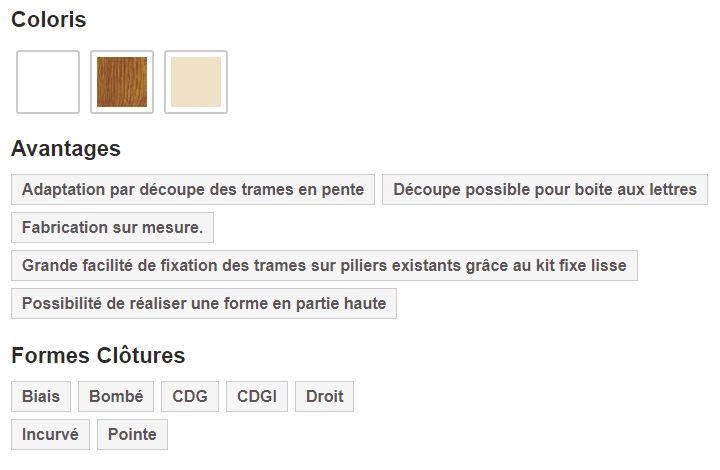Pick the CDG fence shape

pos(190,396)
